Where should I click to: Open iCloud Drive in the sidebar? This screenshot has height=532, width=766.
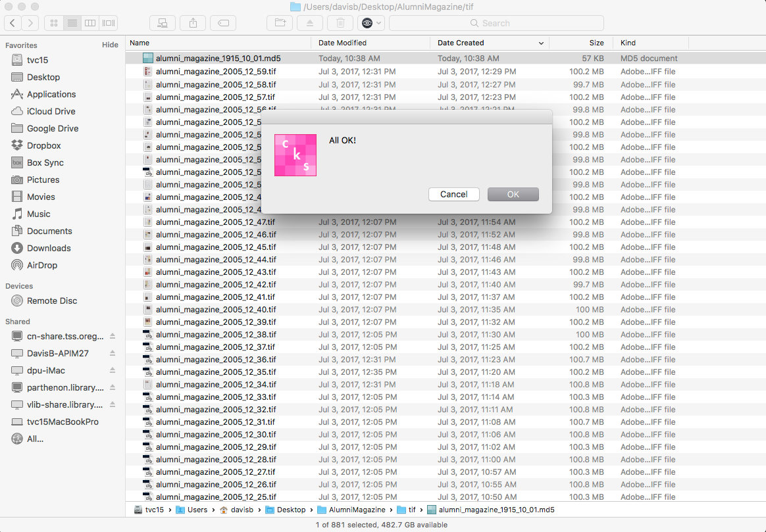click(51, 111)
